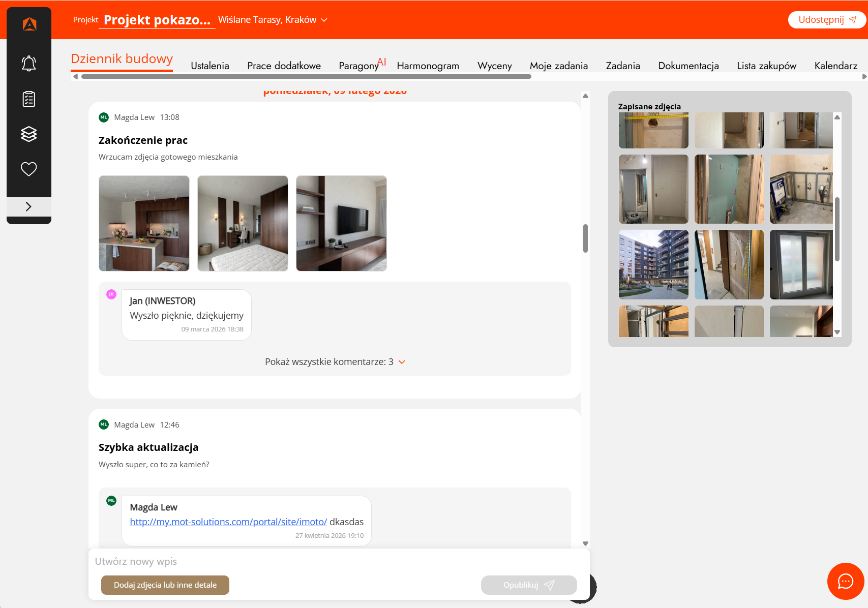Open the Zadania tab
Image resolution: width=868 pixels, height=608 pixels.
tap(623, 66)
